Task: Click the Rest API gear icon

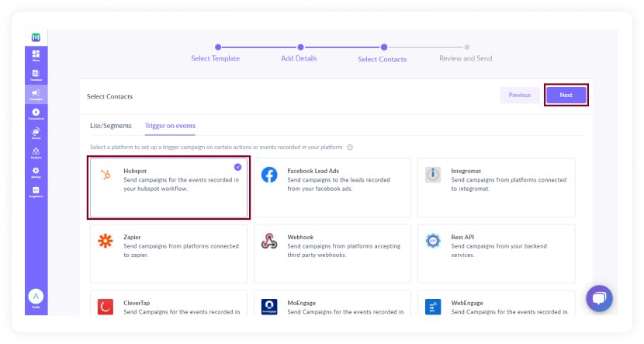Action: pos(433,241)
